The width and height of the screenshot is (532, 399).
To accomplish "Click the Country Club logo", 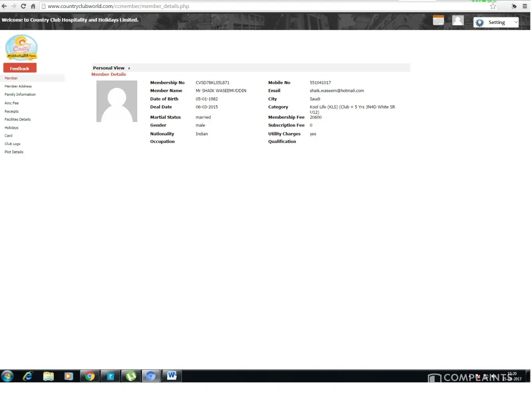I will 21,47.
